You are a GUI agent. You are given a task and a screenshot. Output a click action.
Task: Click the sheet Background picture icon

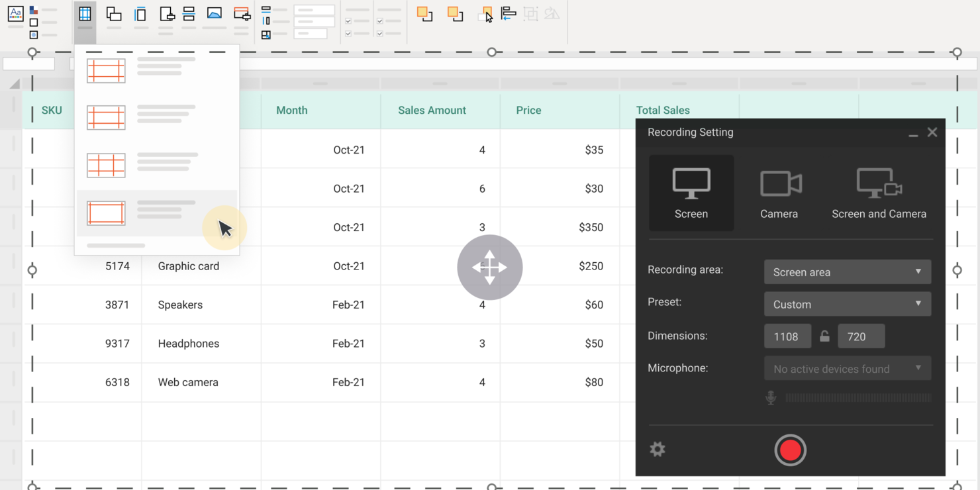pos(215,13)
